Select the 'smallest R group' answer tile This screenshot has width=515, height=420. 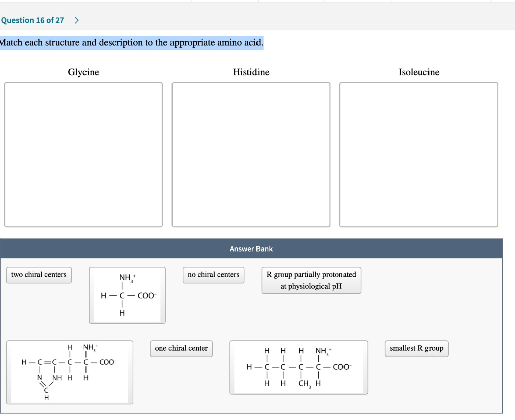click(x=416, y=348)
